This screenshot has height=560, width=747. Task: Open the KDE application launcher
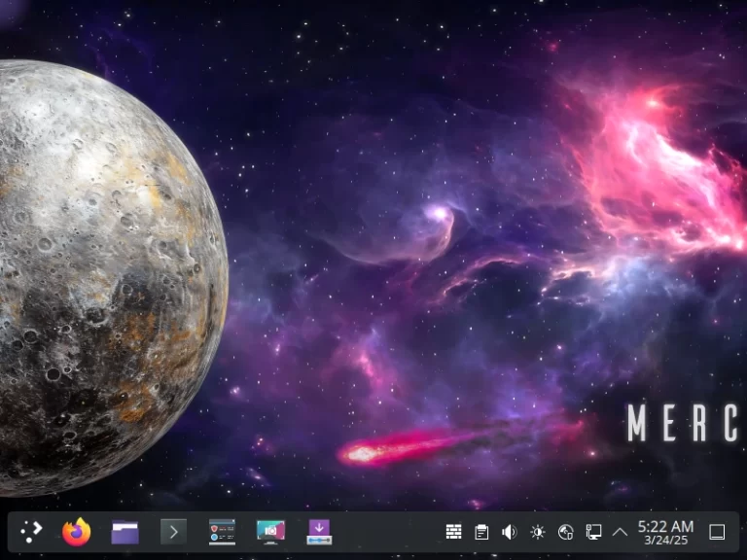pos(31,532)
